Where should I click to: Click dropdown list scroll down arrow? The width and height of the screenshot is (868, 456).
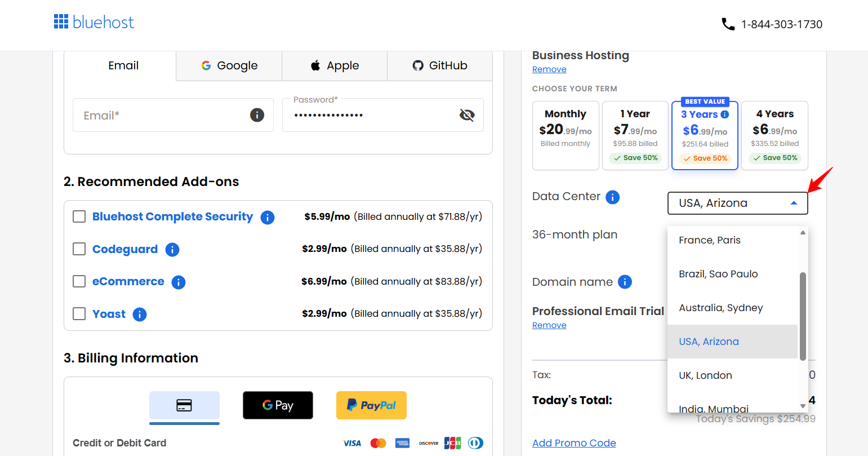click(x=803, y=406)
